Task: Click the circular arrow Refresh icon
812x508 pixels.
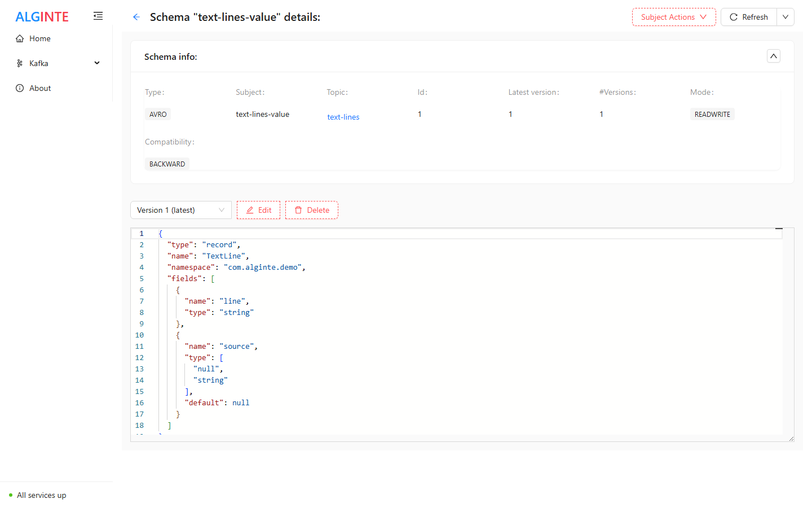Action: tap(734, 17)
